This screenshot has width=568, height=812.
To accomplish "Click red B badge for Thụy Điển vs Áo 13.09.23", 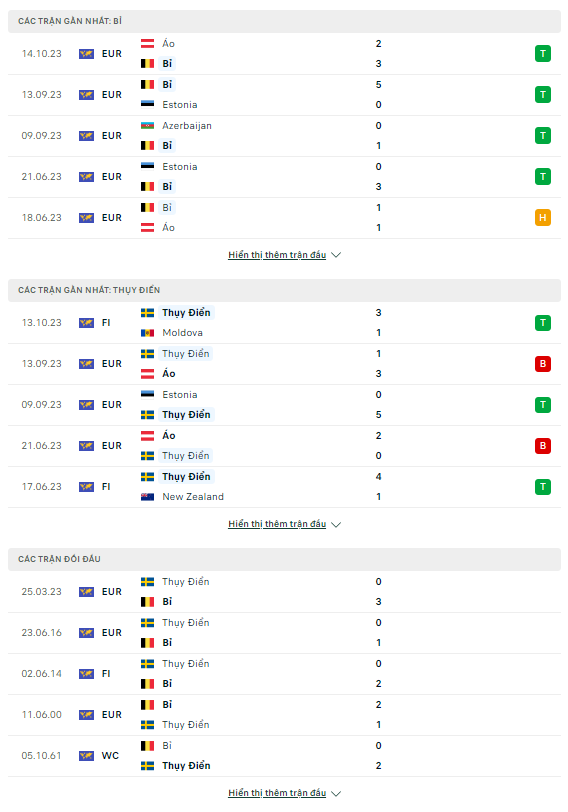I will point(542,364).
